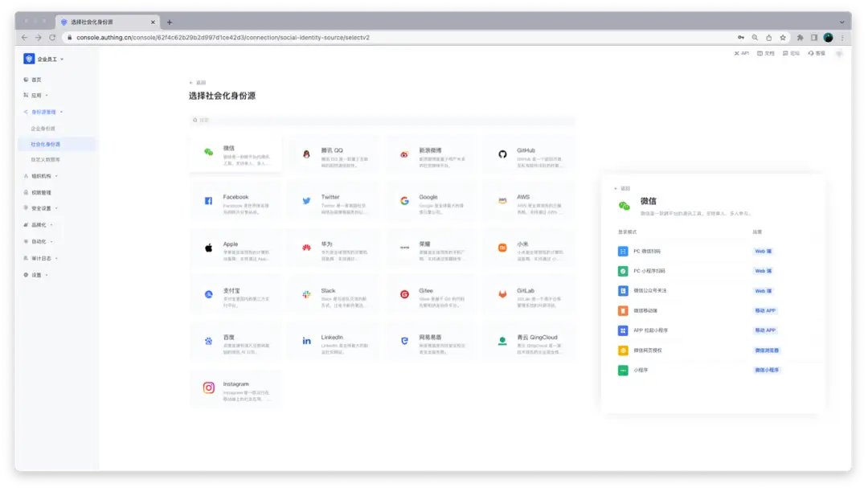Expand the 应用 sidebar menu
The width and height of the screenshot is (868, 488).
pos(36,96)
